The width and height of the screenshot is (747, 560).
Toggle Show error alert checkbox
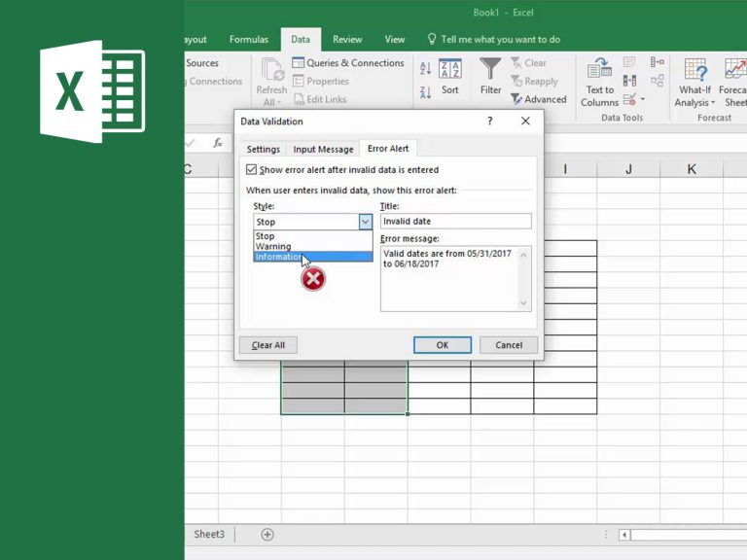click(252, 169)
